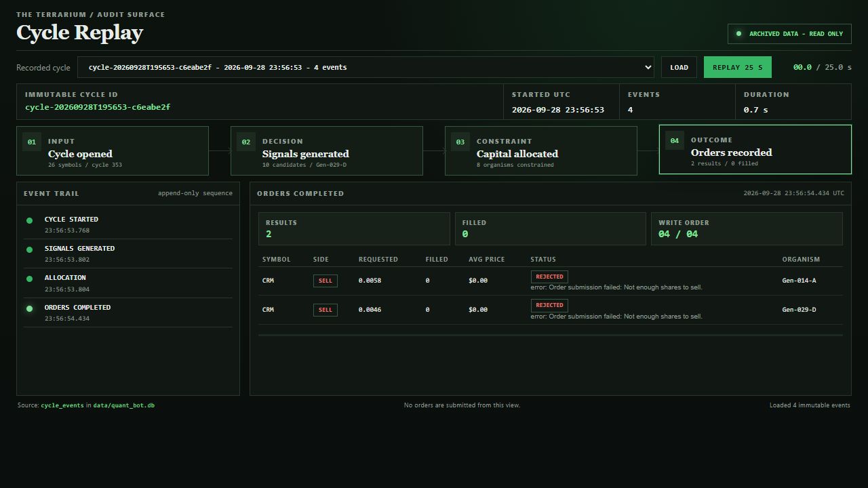Click the cycle_events source label

click(x=62, y=405)
